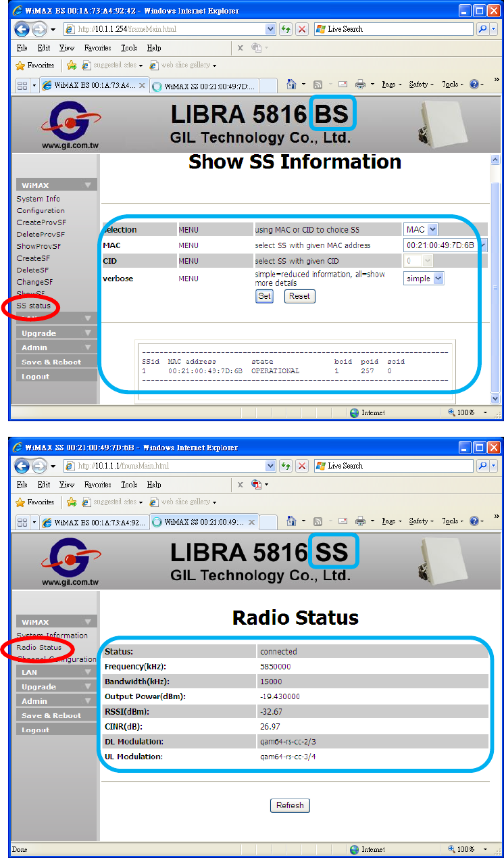Viewport: 504px width, 858px height.
Task: Open File menu in BS window
Action: point(22,48)
